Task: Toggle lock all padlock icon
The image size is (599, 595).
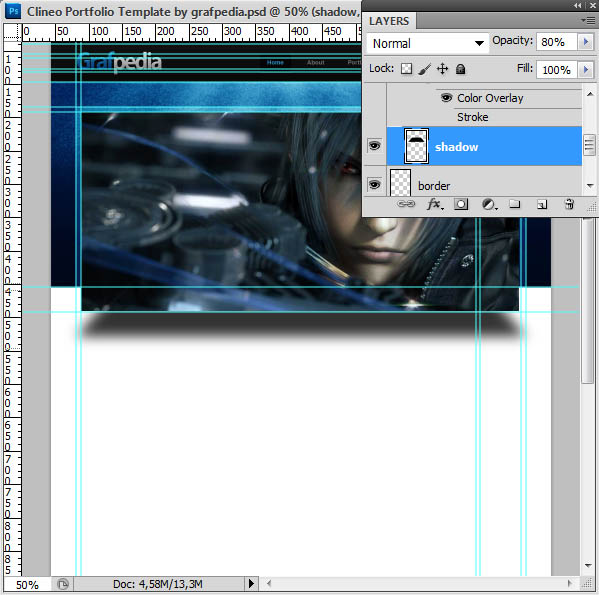Action: tap(461, 69)
